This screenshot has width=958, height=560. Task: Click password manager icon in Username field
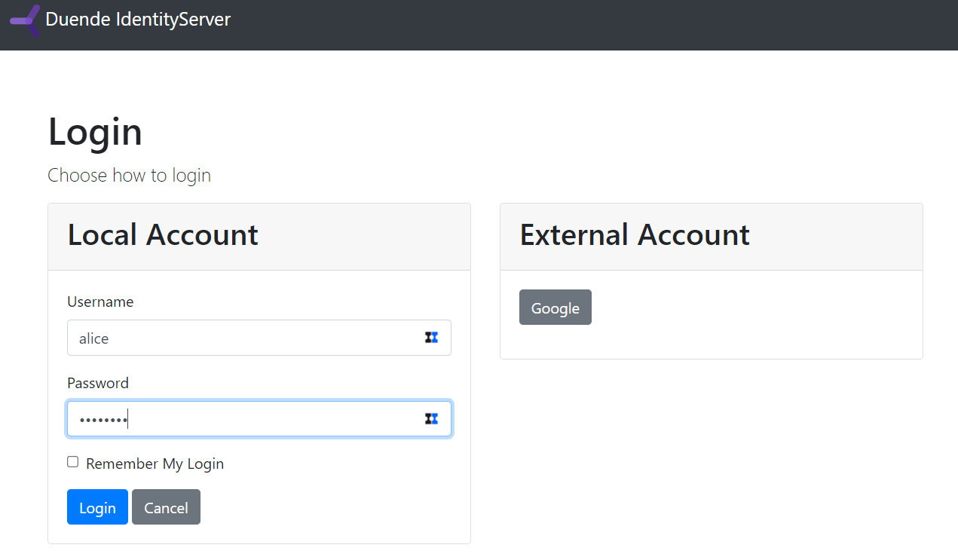(x=431, y=338)
